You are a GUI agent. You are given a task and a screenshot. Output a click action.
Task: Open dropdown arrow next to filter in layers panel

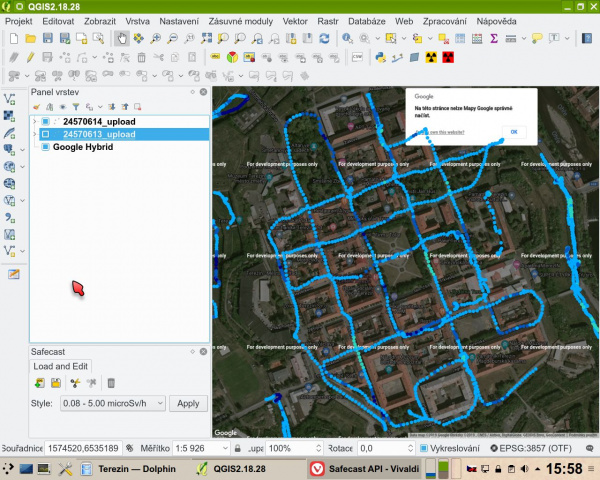(100, 107)
